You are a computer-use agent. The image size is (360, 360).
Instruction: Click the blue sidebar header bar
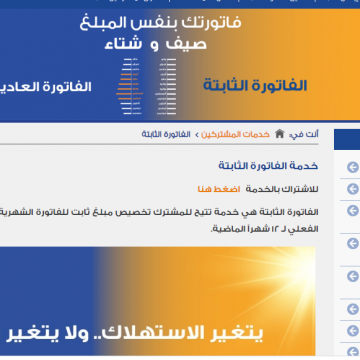(347, 139)
